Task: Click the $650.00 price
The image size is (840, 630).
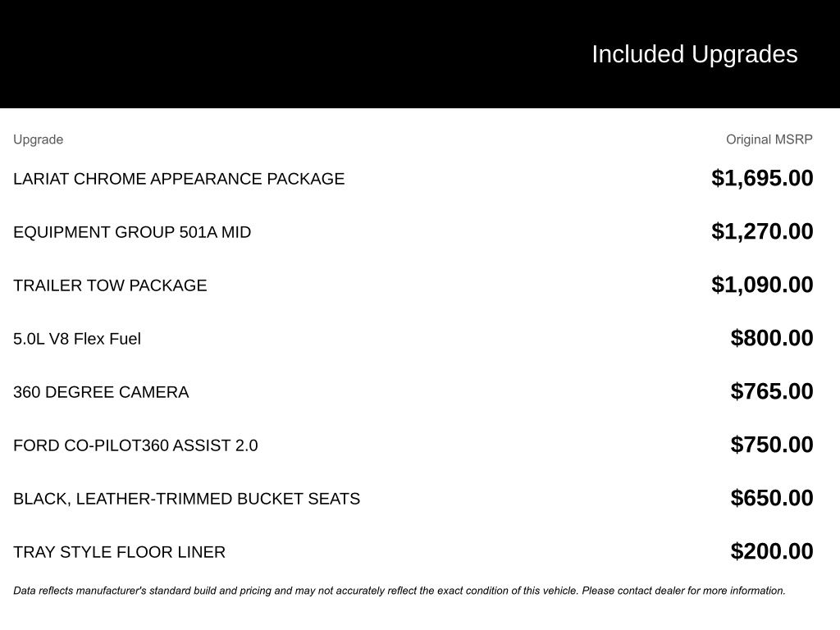Action: point(772,498)
